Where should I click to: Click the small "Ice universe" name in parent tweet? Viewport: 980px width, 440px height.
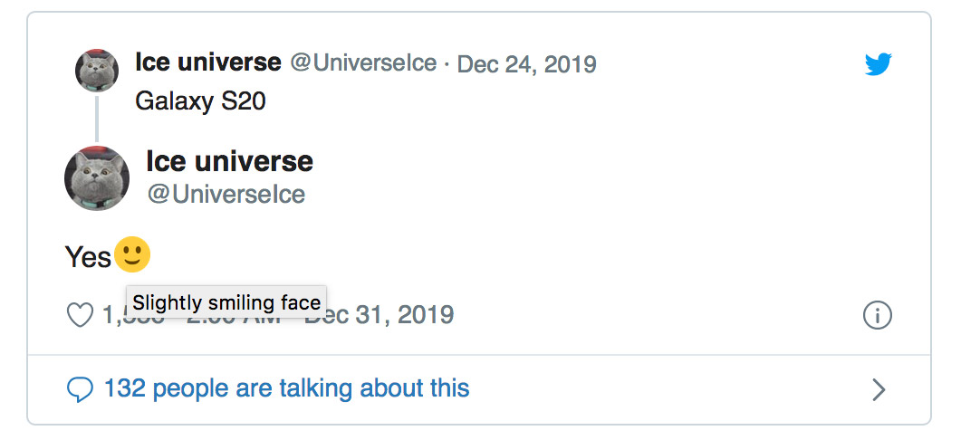point(208,62)
